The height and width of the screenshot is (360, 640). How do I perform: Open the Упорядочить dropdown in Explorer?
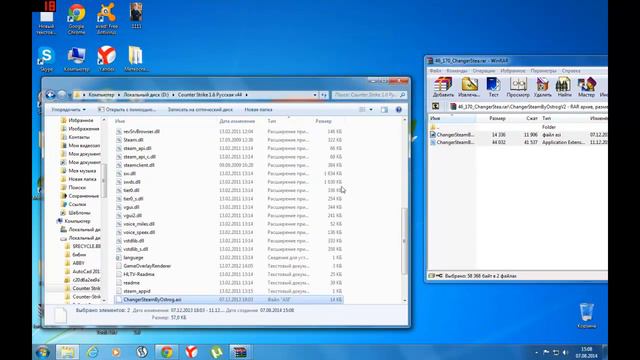tap(68, 109)
